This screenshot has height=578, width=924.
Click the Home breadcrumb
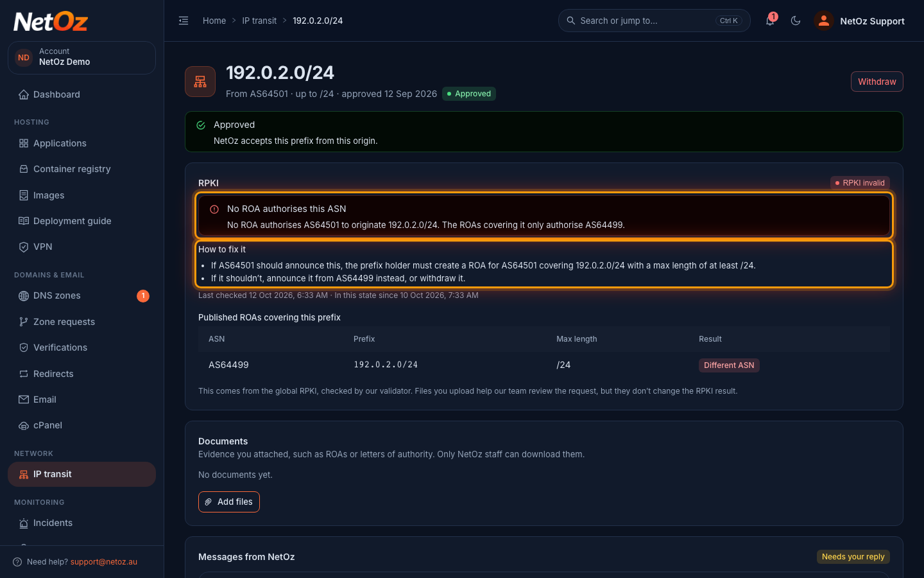click(x=214, y=21)
